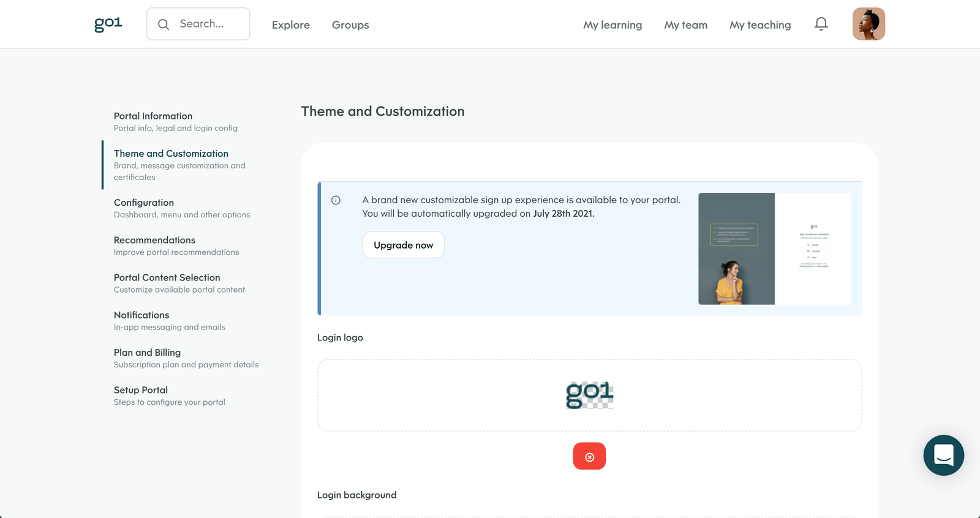Screen dimensions: 980x518
Task: Click 'Improve portal recommendations' text
Action: (176, 252)
